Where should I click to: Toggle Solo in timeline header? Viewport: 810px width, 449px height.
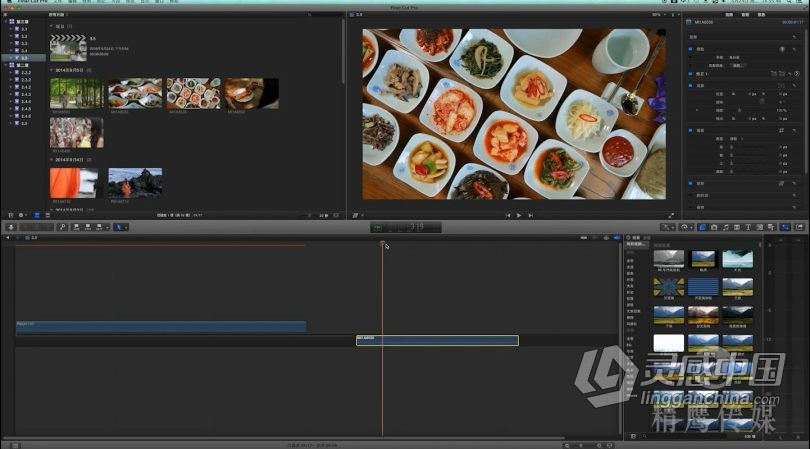(606, 238)
